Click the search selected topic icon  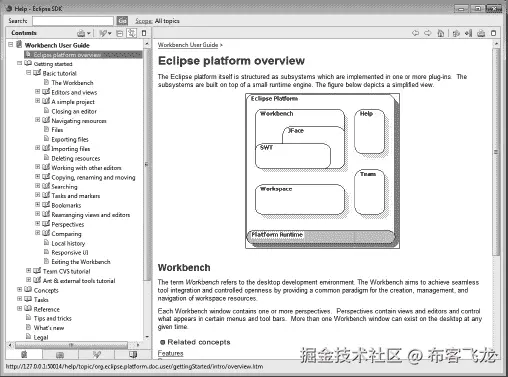[x=103, y=33]
